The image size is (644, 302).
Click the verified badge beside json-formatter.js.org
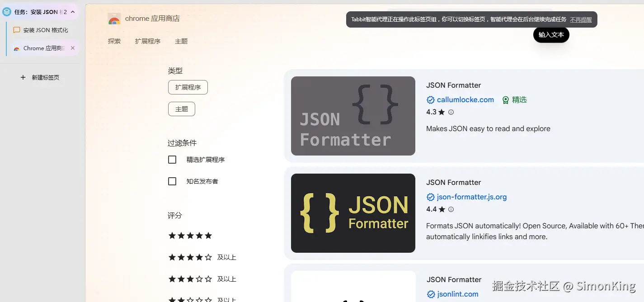click(x=431, y=197)
